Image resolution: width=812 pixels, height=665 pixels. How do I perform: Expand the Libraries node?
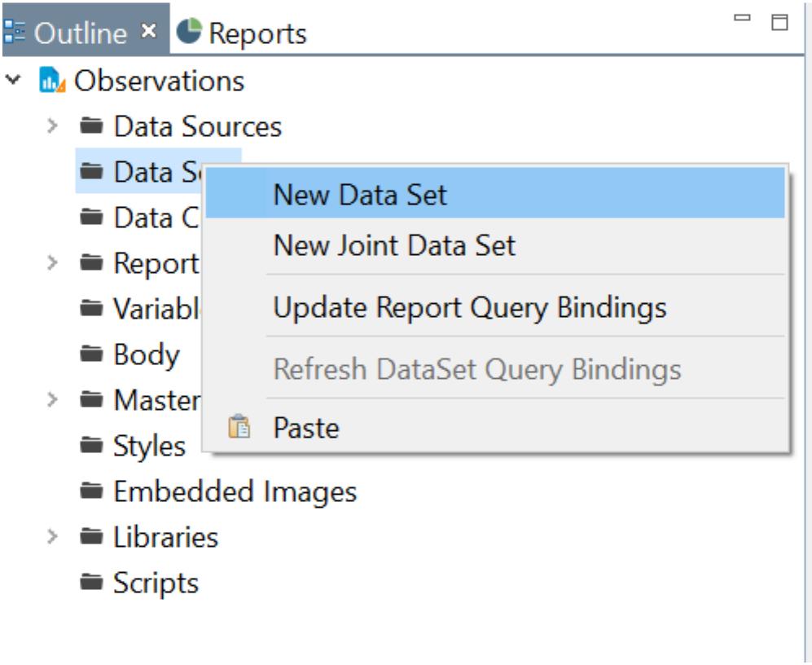[52, 536]
